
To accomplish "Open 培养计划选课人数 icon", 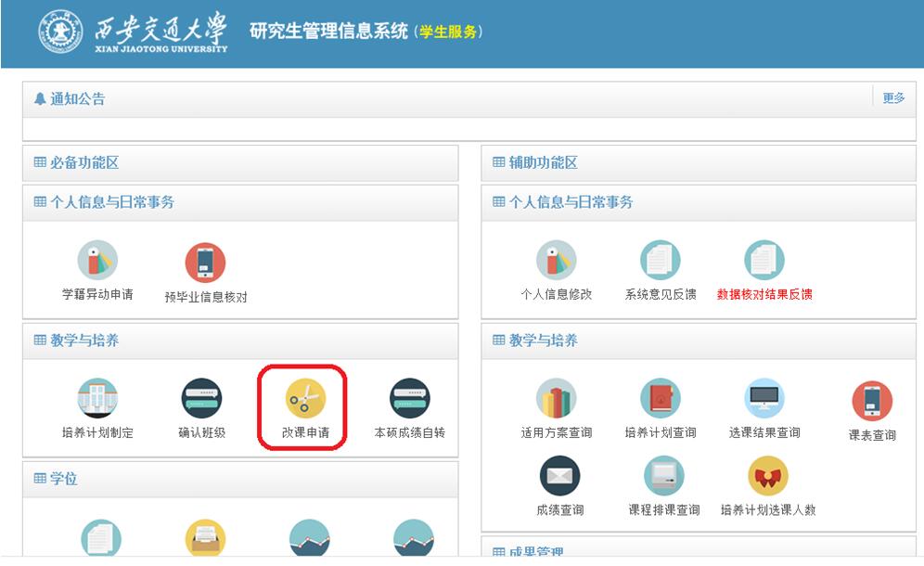I will click(x=767, y=476).
